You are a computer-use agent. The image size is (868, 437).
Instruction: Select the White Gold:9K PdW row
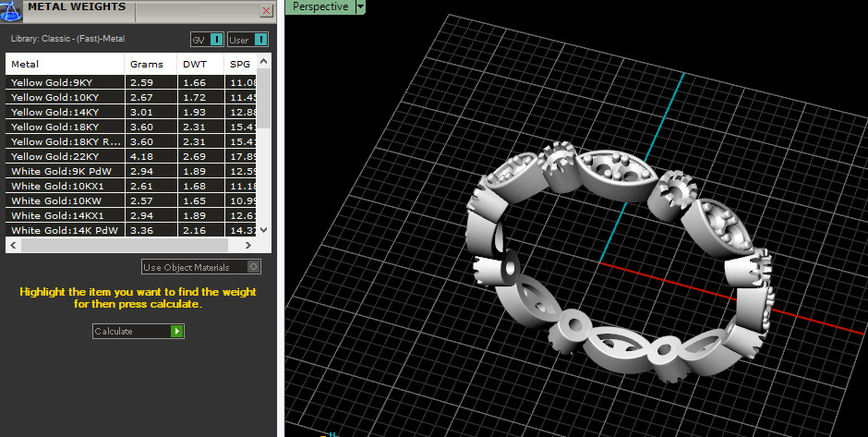click(131, 171)
